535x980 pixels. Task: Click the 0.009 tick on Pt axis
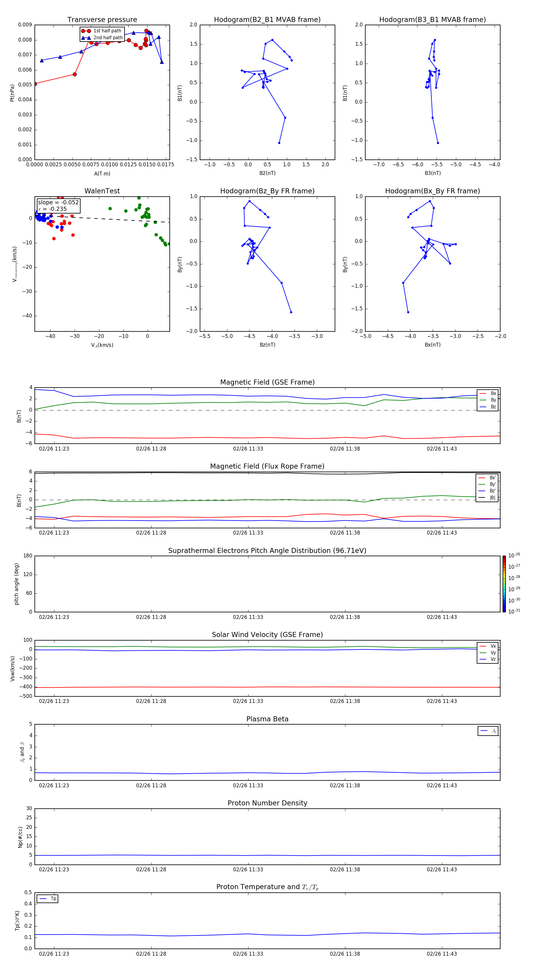click(x=25, y=25)
